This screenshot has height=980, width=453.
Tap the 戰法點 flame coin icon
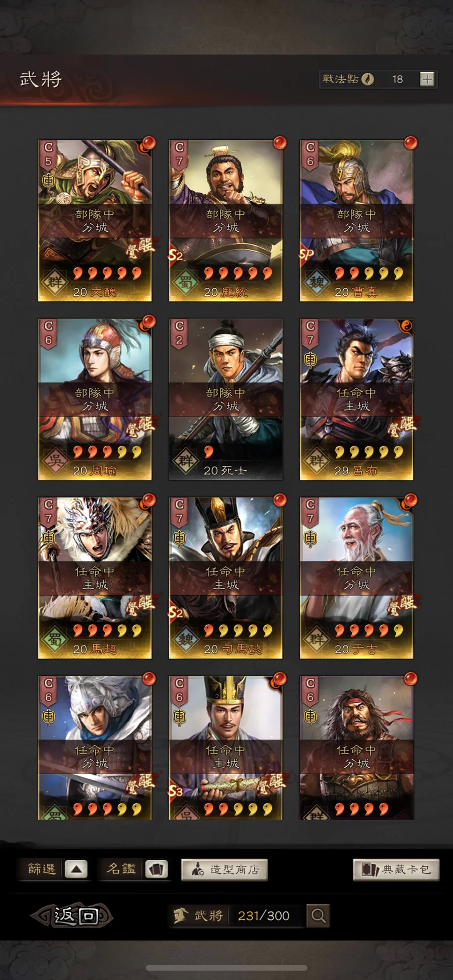click(368, 79)
